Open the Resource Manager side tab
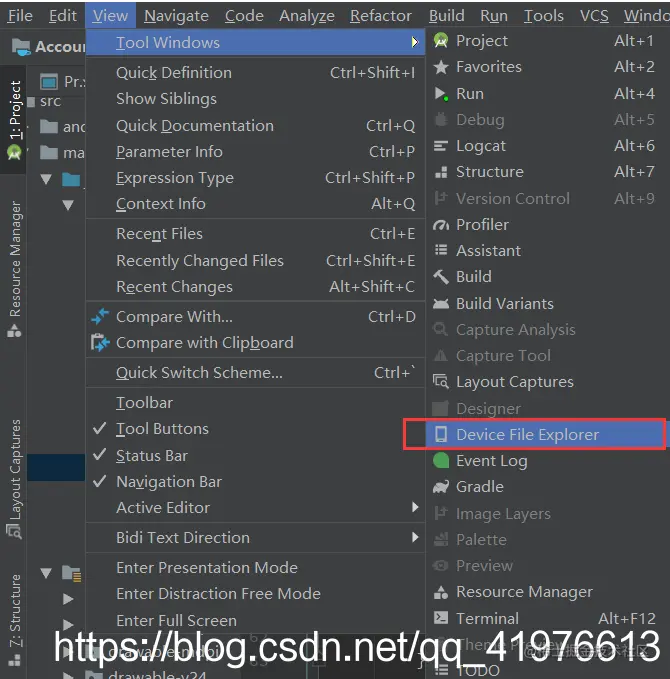This screenshot has height=679, width=670. click(x=14, y=268)
